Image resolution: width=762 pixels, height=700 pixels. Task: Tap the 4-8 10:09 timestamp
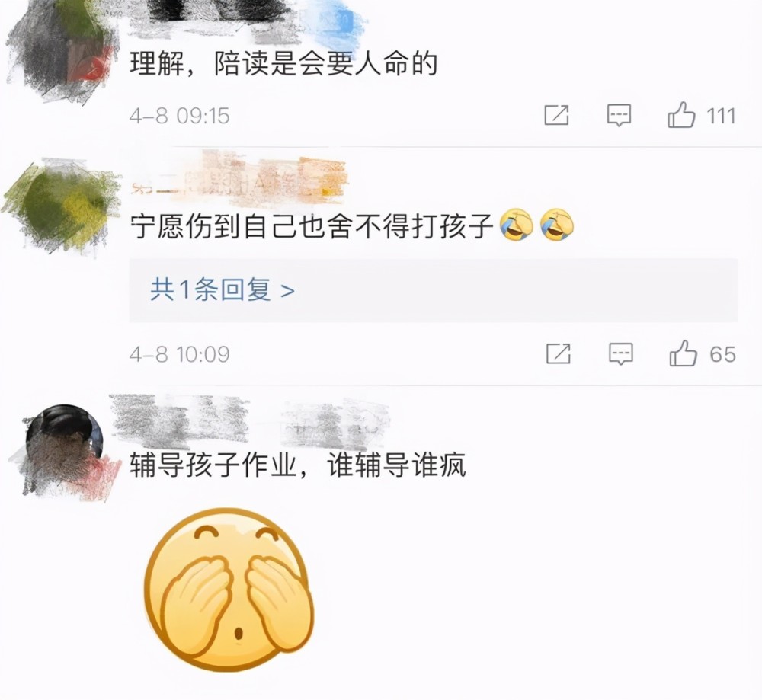179,354
